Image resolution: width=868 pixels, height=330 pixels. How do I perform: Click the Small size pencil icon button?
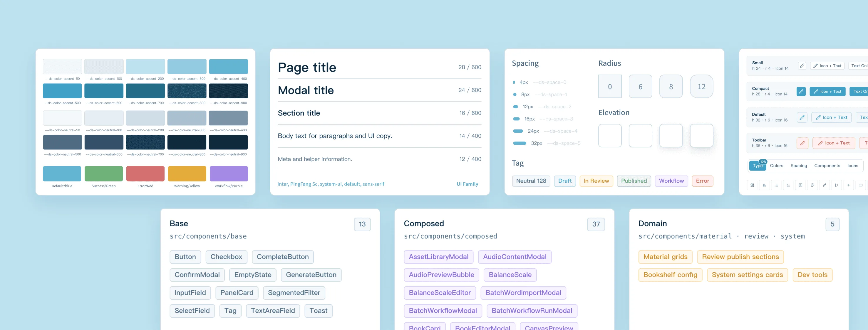pyautogui.click(x=802, y=66)
